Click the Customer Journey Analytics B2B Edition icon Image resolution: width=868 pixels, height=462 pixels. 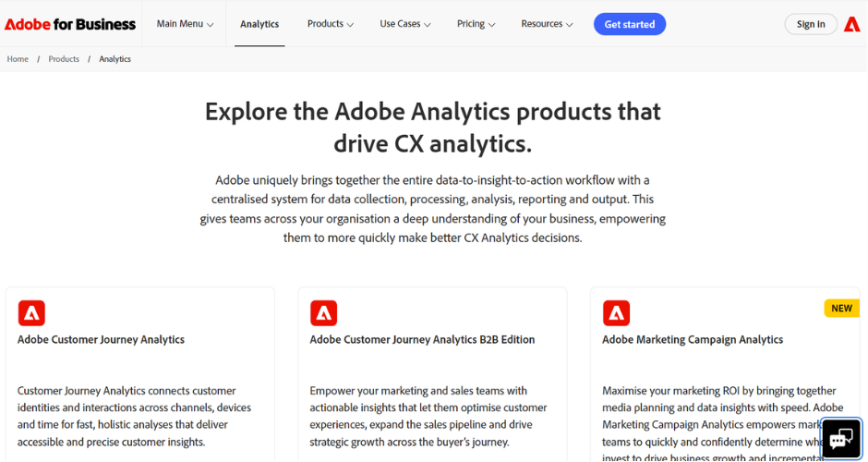tap(324, 313)
